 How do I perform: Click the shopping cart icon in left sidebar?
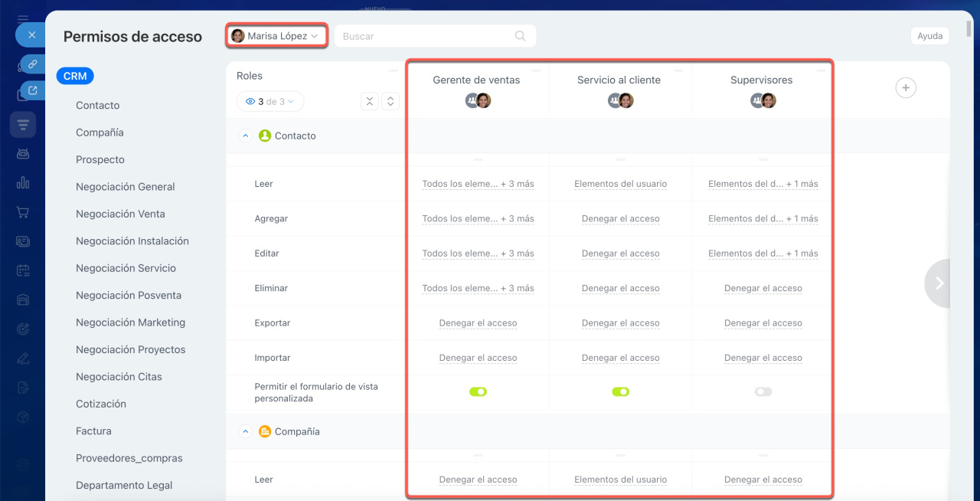click(x=23, y=212)
